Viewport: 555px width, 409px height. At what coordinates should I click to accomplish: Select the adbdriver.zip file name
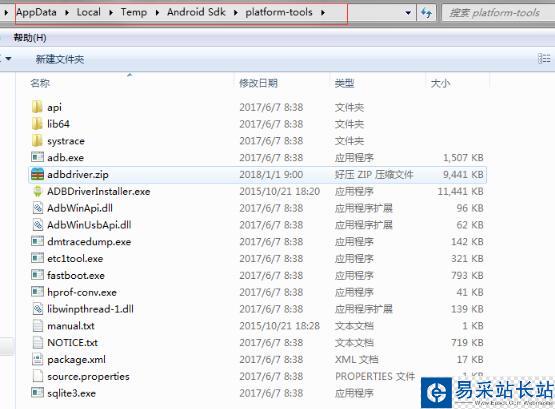pyautogui.click(x=78, y=174)
